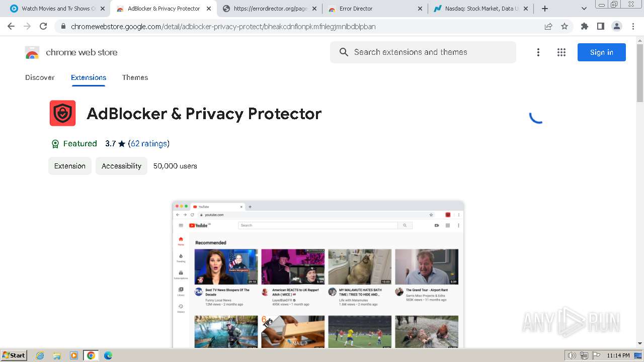Close the Watch Movies and Tv Shows tab
The width and height of the screenshot is (644, 362).
tap(103, 9)
